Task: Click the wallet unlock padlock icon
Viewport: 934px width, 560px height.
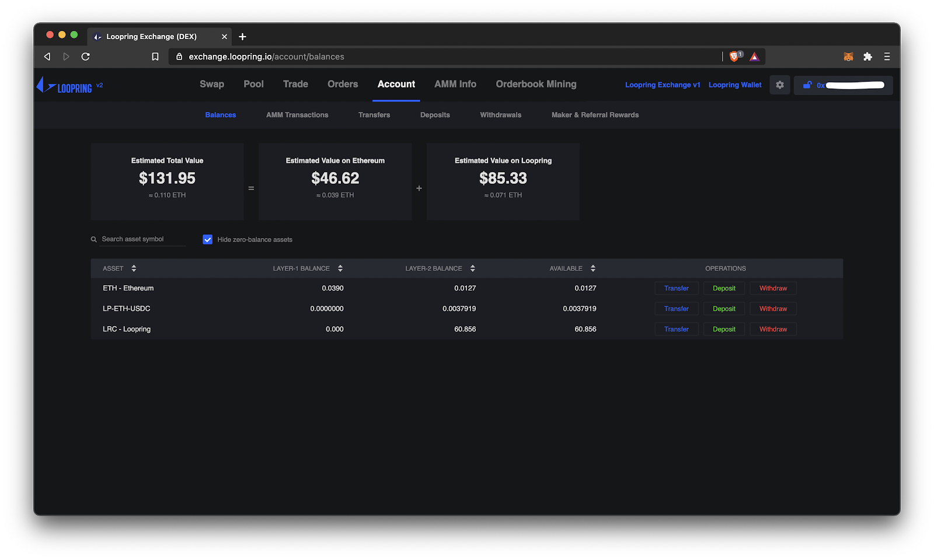Action: 807,85
